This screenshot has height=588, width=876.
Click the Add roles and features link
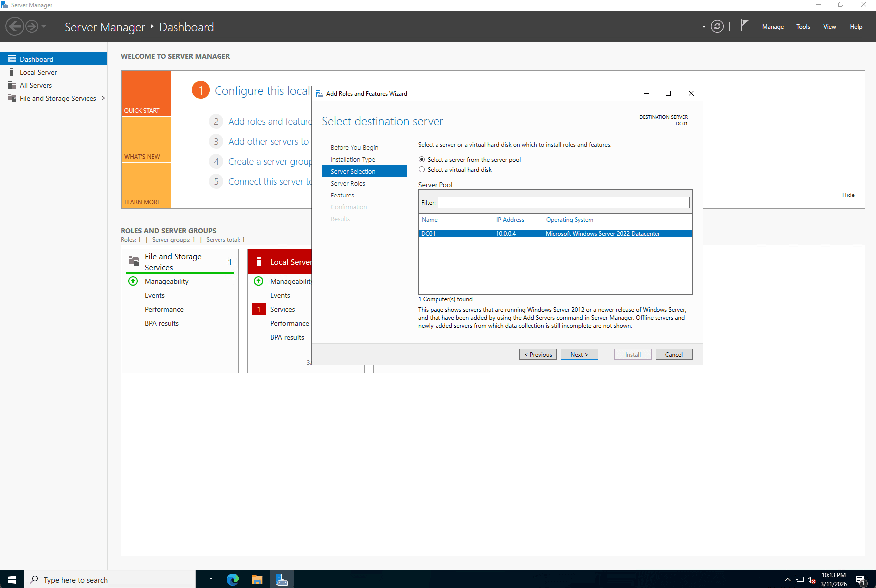[x=270, y=121]
